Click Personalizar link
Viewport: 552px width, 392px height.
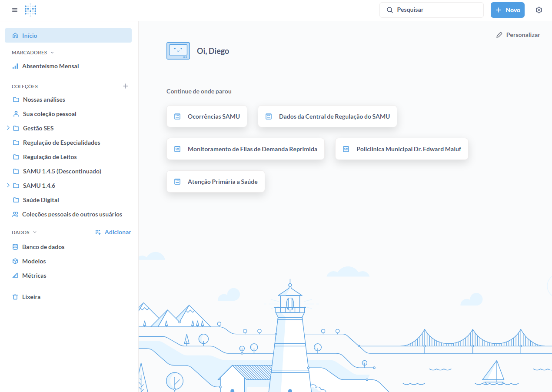coord(518,35)
